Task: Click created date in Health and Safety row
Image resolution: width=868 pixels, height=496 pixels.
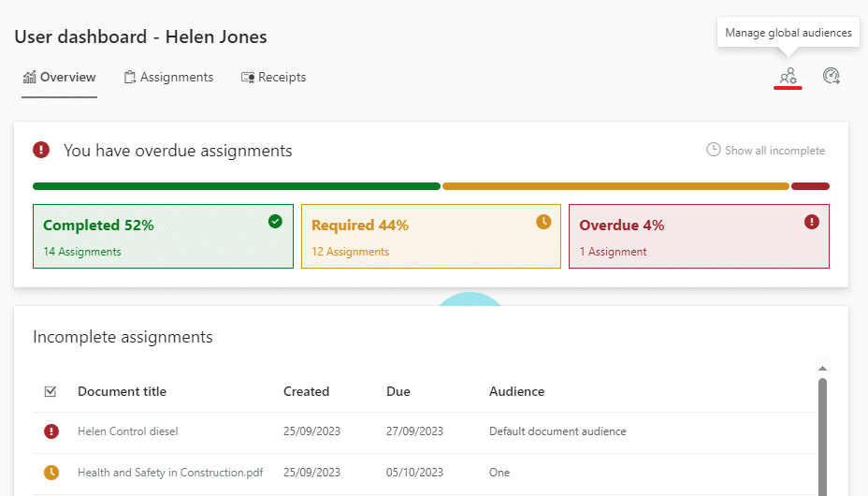Action: pyautogui.click(x=311, y=473)
